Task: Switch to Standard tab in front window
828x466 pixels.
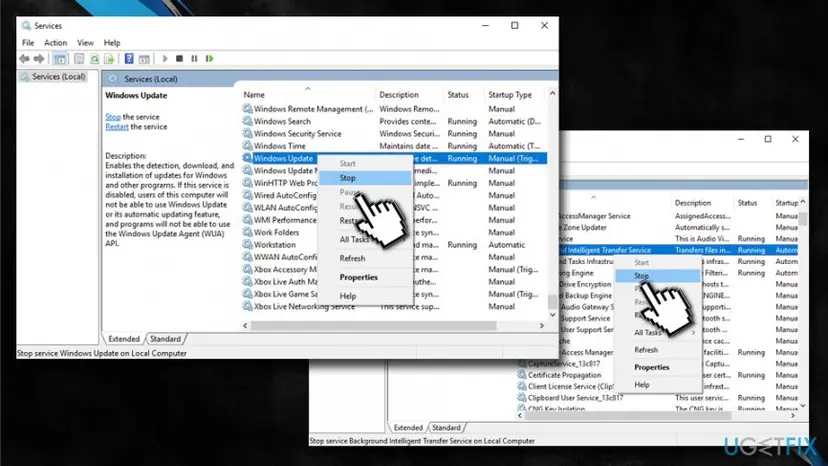Action: click(x=165, y=339)
